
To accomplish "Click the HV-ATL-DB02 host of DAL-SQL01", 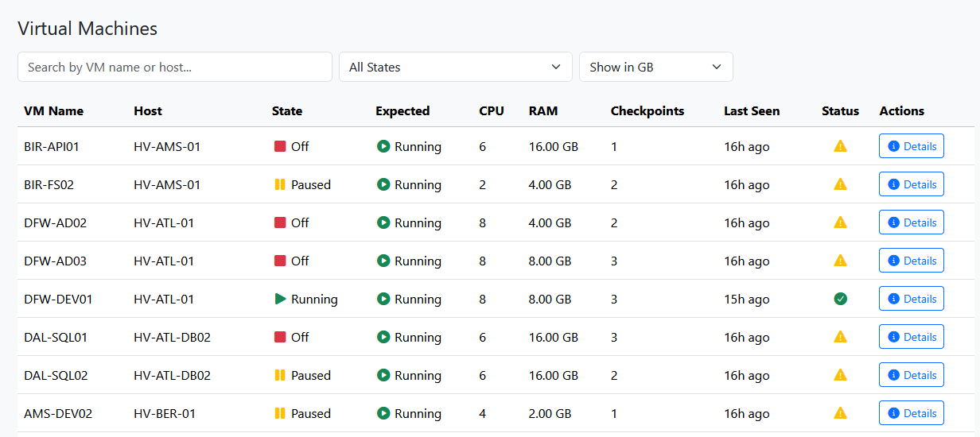I will [172, 337].
